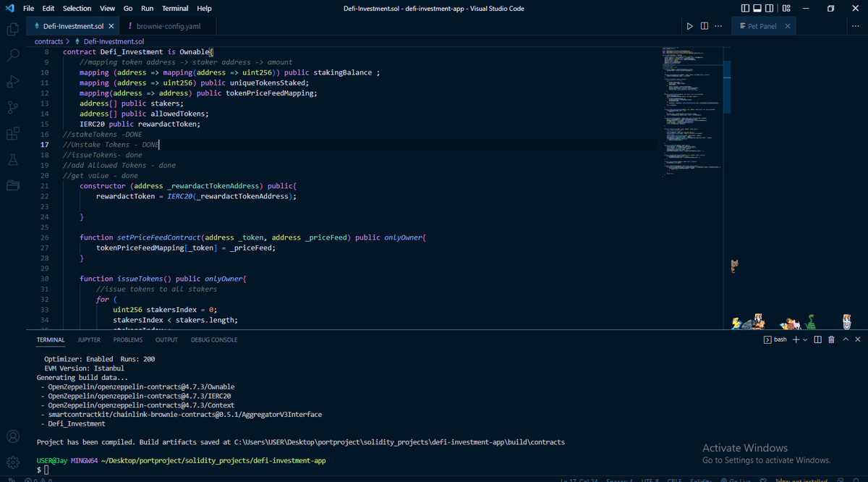Viewport: 868px width, 482px height.
Task: Open the Help menu
Action: coord(204,8)
